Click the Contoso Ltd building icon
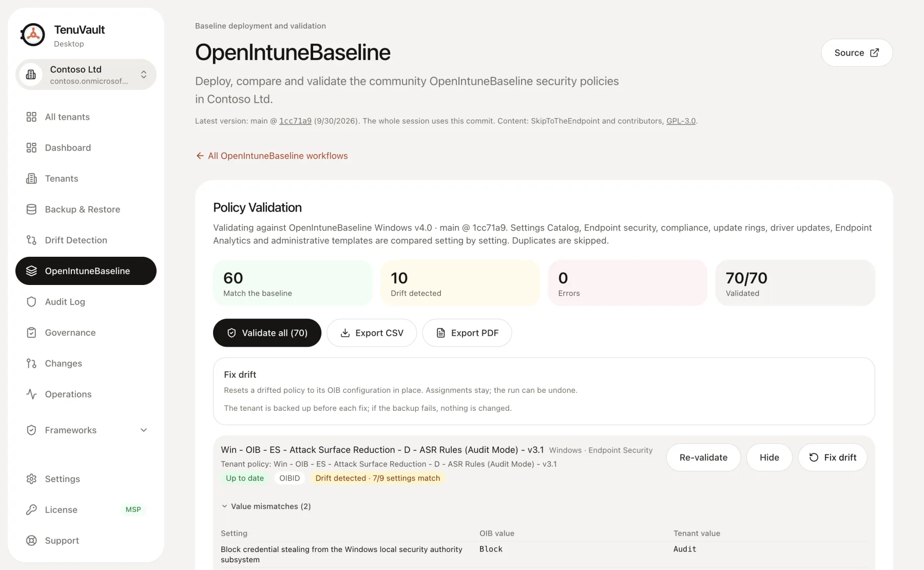 31,74
